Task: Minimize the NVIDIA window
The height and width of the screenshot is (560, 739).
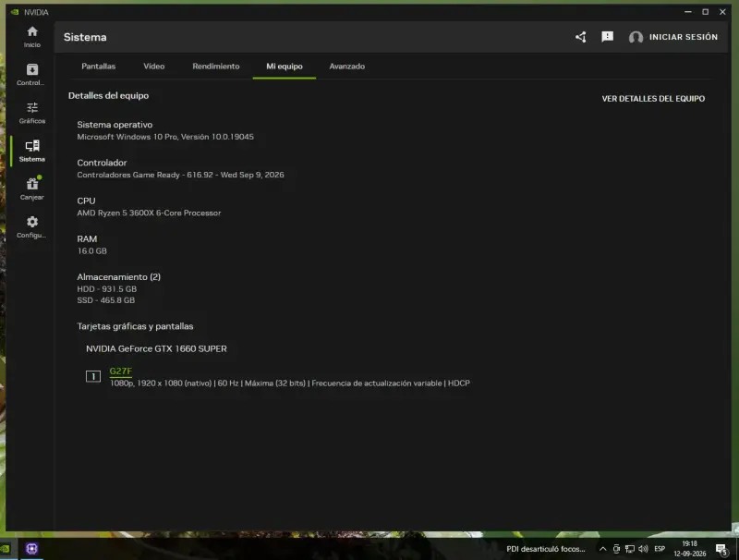Action: coord(688,12)
